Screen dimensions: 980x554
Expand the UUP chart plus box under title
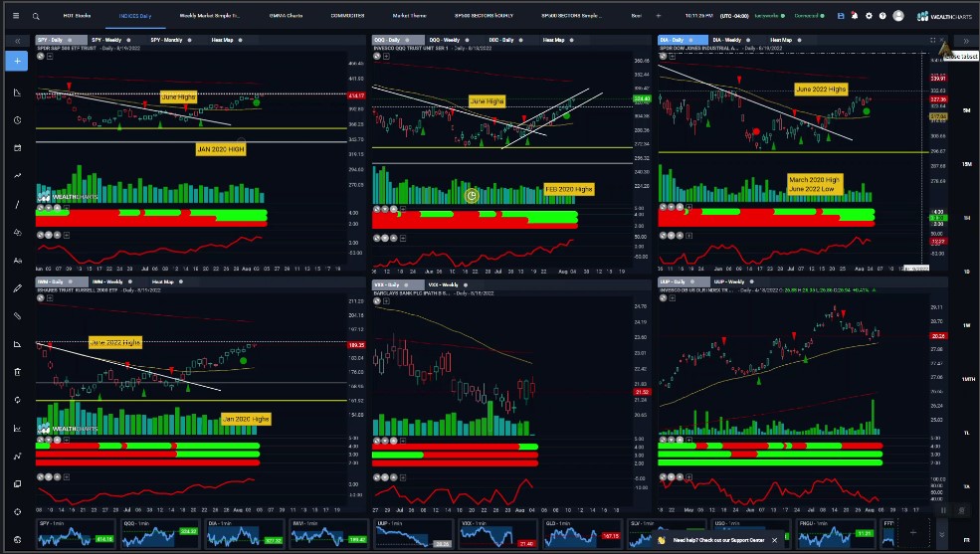[x=673, y=298]
